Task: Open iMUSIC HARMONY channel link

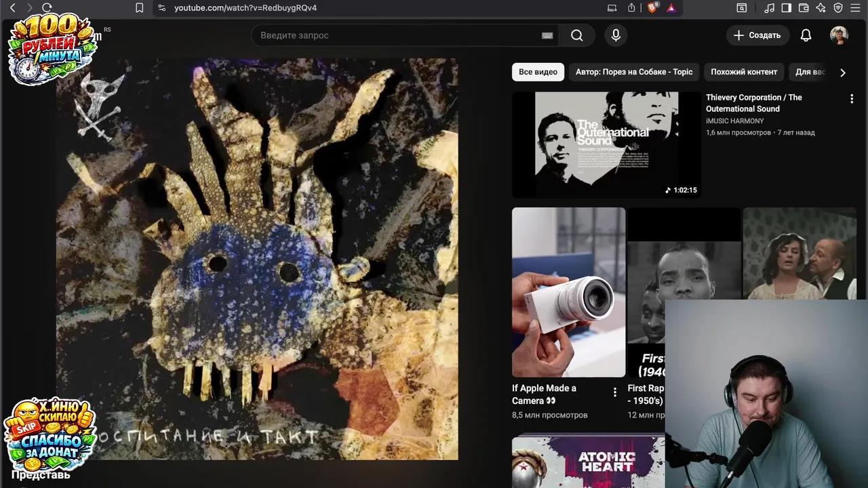Action: coord(734,121)
